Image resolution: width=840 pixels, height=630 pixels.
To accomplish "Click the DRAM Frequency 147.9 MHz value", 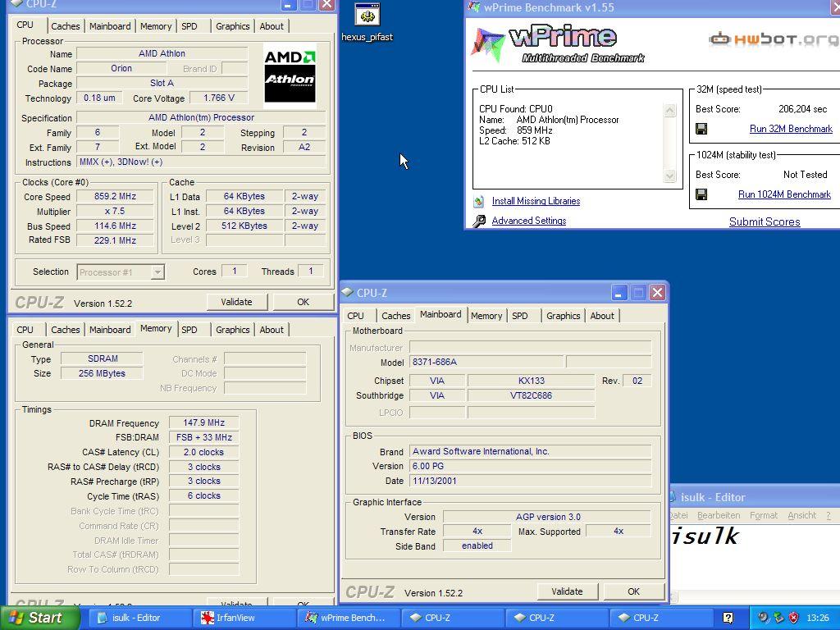I will (203, 422).
